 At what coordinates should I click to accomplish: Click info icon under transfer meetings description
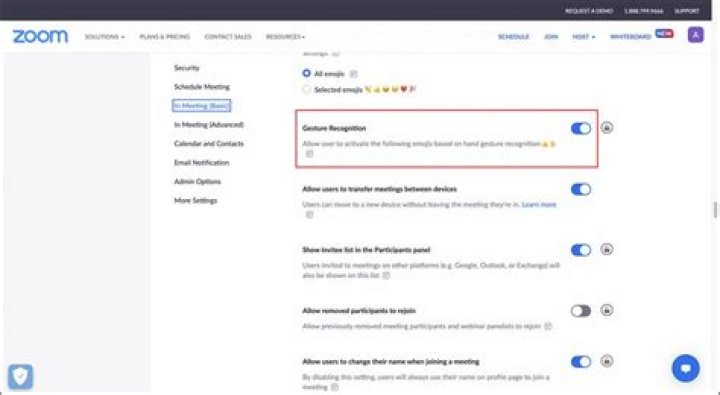point(309,214)
